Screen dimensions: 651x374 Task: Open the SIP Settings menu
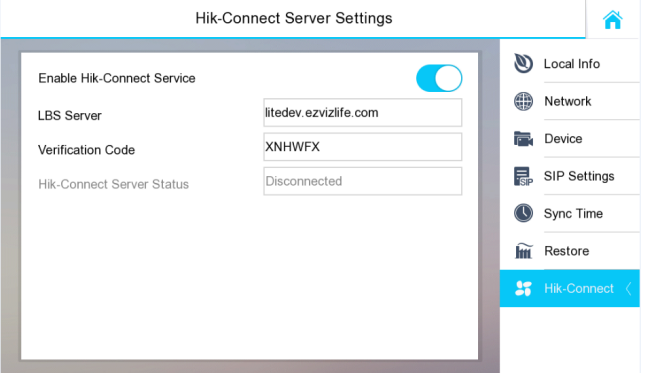[579, 176]
